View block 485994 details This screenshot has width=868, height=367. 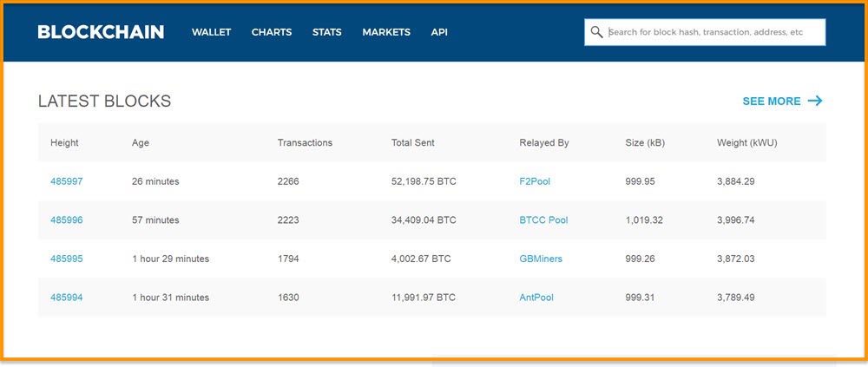click(67, 298)
